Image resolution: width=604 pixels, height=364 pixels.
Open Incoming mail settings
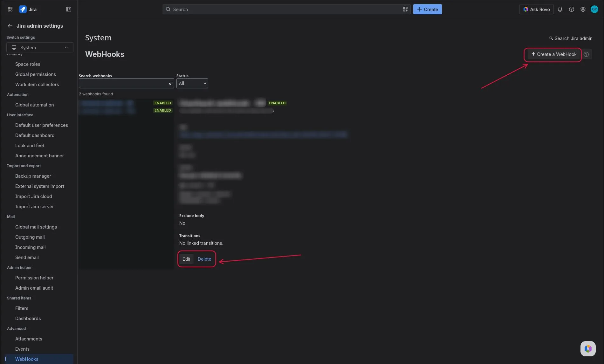pyautogui.click(x=30, y=247)
